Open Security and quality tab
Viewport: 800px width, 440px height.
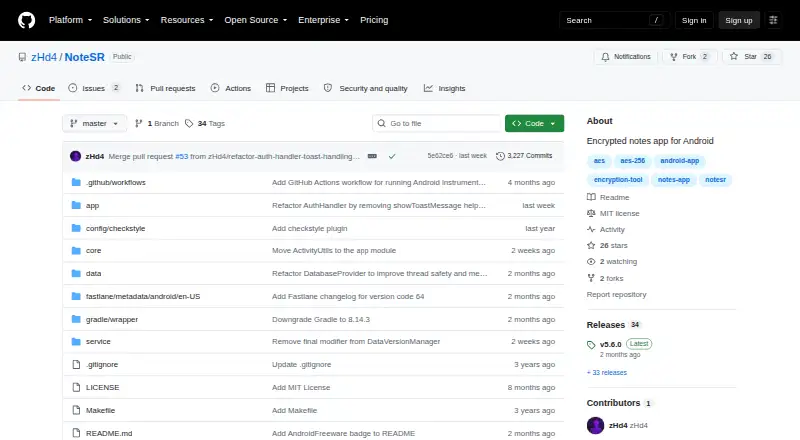(366, 88)
